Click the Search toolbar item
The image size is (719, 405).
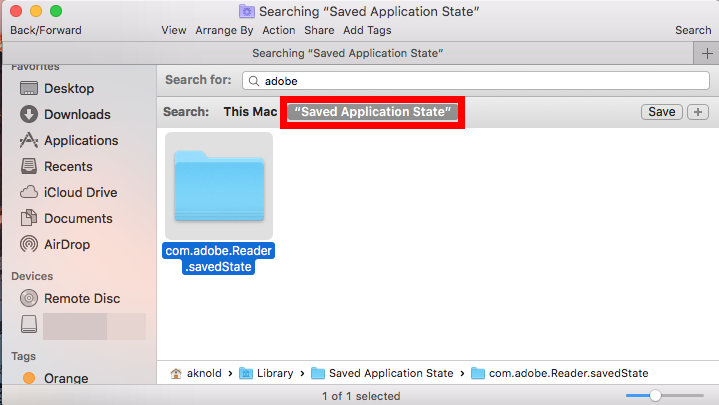tap(693, 30)
